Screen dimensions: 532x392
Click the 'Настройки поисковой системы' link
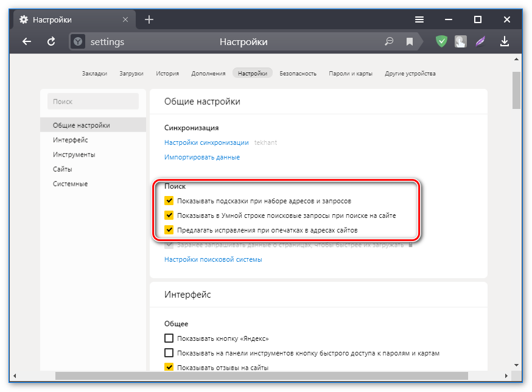pyautogui.click(x=213, y=259)
